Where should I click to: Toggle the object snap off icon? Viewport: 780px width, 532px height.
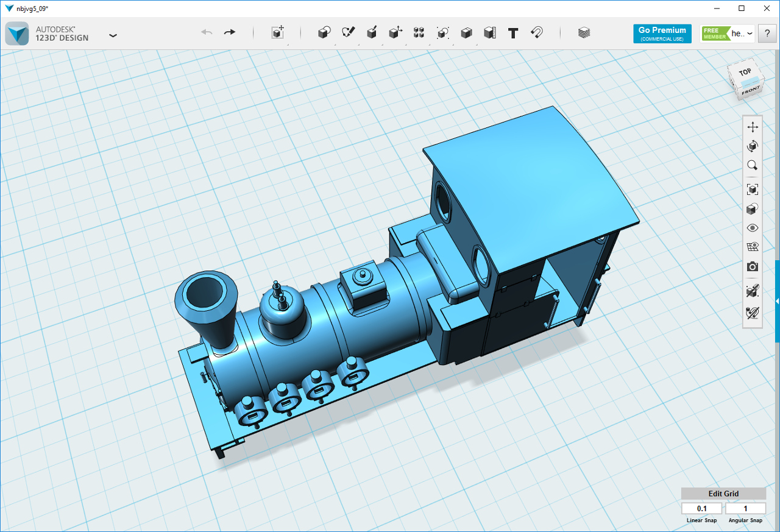[753, 291]
